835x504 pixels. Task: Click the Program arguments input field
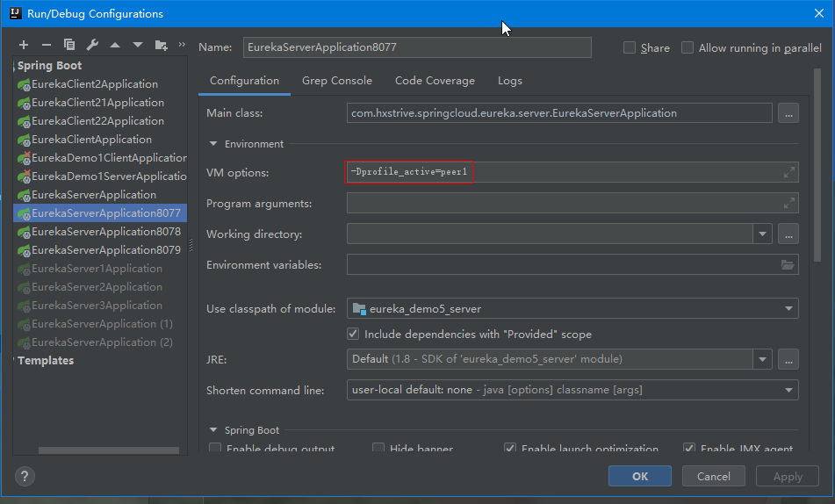(x=572, y=203)
